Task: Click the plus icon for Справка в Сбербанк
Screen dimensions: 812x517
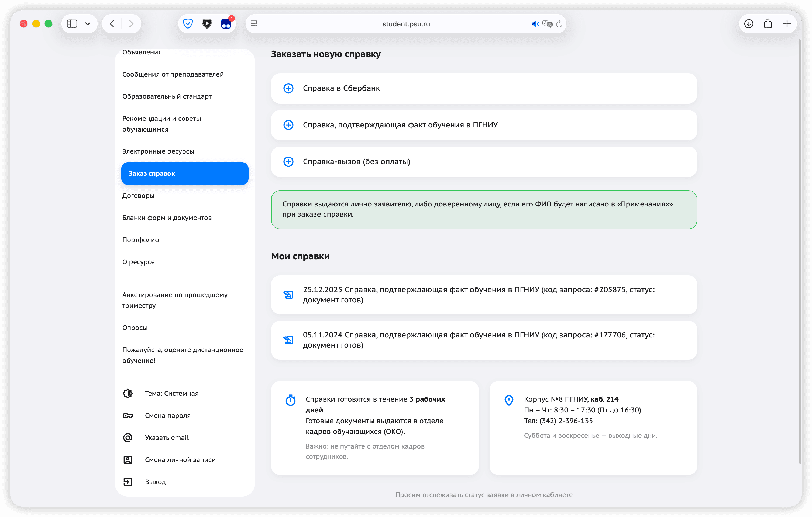Action: tap(288, 88)
